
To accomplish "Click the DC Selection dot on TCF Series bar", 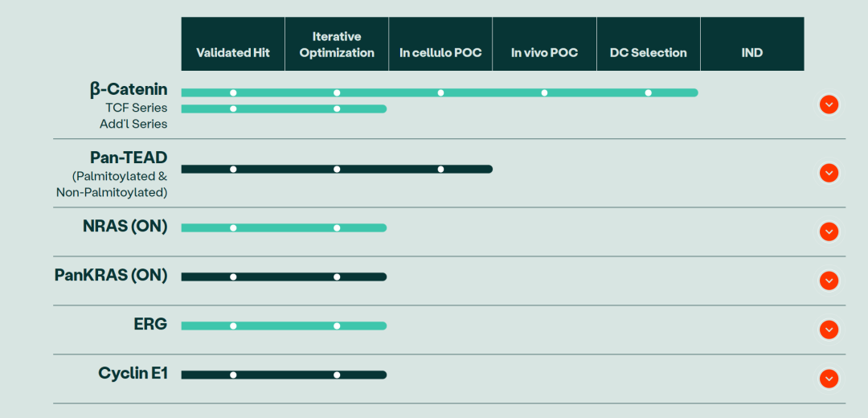I will pos(649,92).
